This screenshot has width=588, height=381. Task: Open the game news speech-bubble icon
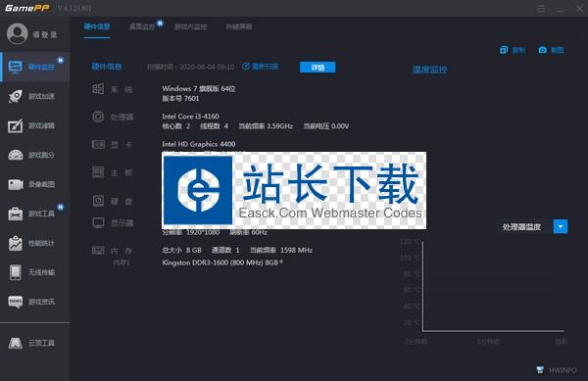coord(16,302)
